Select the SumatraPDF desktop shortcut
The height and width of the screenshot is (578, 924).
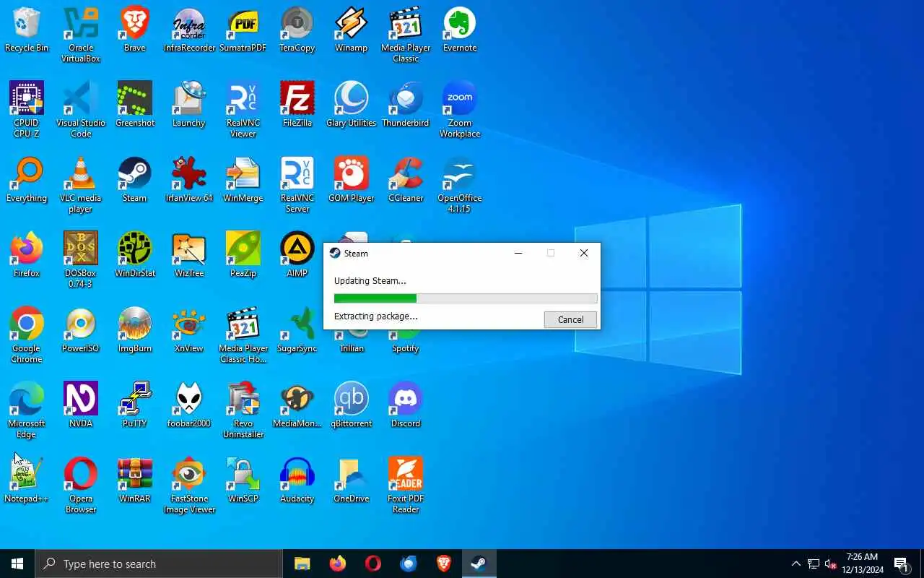[x=243, y=30]
